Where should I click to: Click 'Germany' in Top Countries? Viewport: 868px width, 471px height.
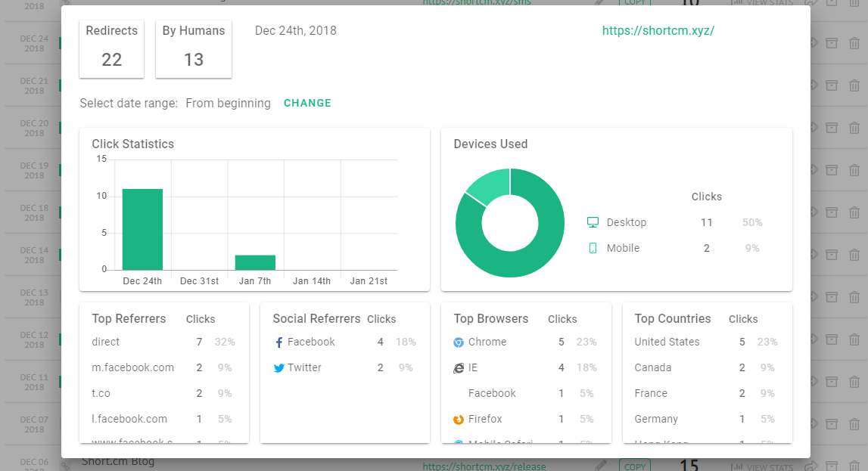[656, 419]
